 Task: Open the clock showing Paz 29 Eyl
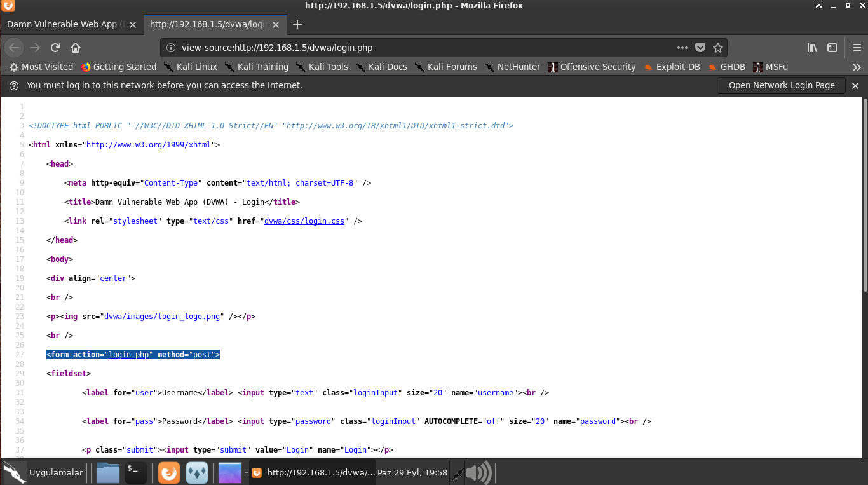pos(412,473)
